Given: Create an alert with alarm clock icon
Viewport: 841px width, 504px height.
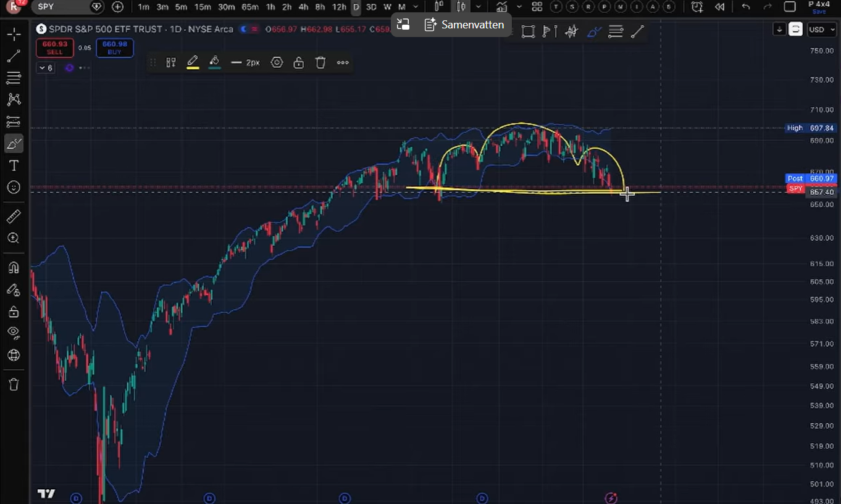Looking at the screenshot, I should pyautogui.click(x=697, y=7).
